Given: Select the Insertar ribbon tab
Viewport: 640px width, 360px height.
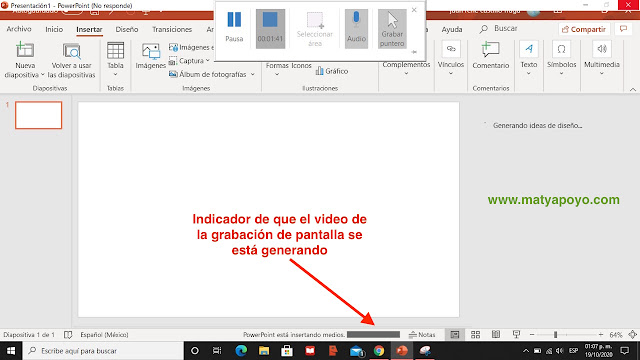Looking at the screenshot, I should (89, 29).
